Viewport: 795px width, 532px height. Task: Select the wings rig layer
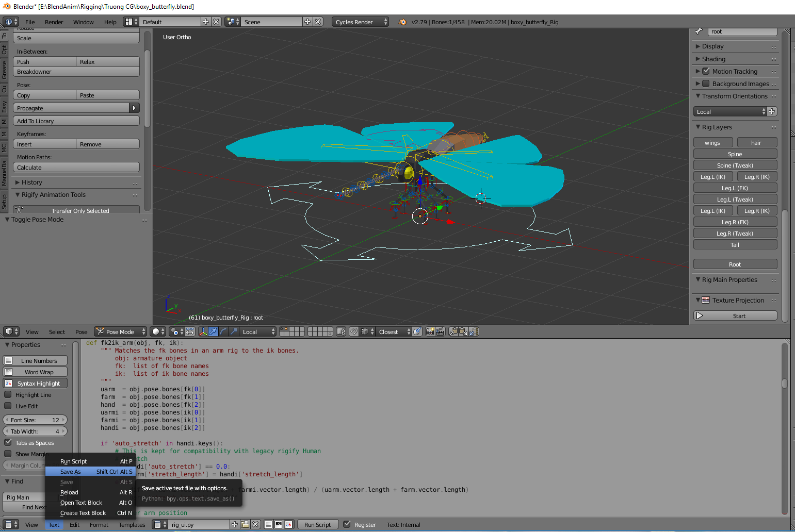[713, 142]
